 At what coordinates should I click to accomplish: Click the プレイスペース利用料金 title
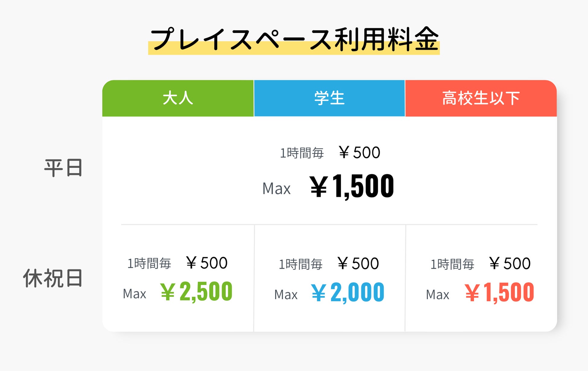[x=294, y=40]
